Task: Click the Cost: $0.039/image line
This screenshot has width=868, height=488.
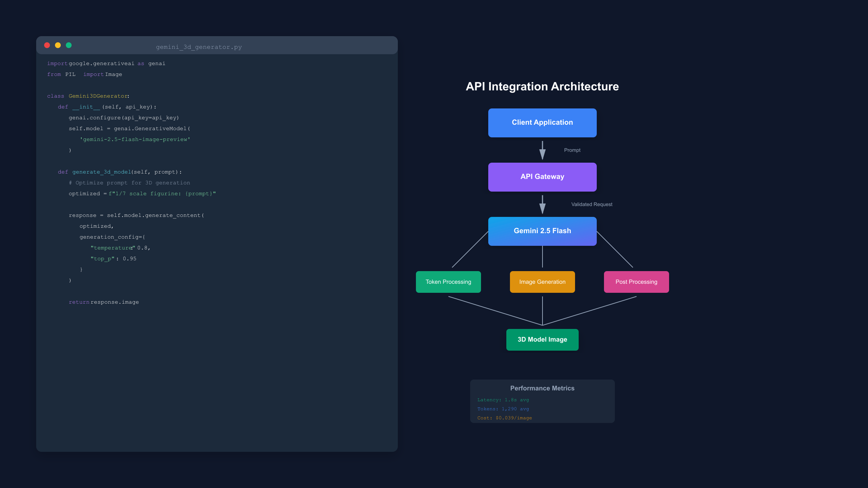Action: (x=505, y=418)
